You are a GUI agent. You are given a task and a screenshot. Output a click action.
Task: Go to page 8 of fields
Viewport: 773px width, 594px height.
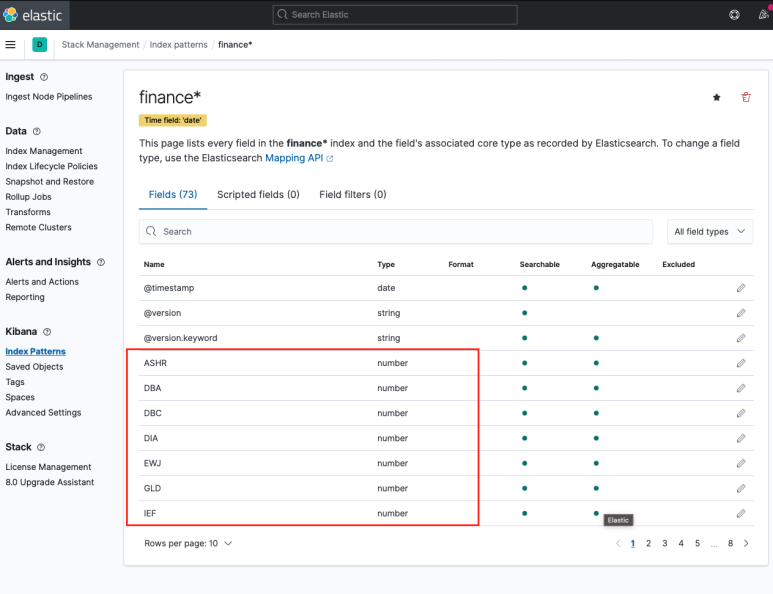tap(730, 543)
